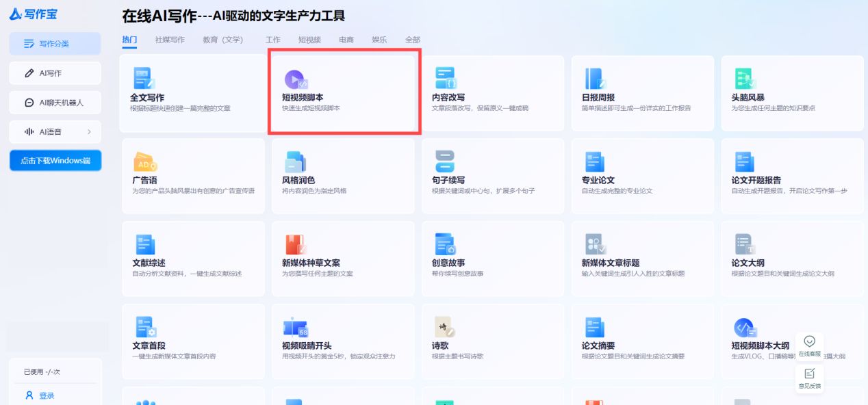The width and height of the screenshot is (868, 405).
Task: Click the 写作宝 logo
Action: (33, 14)
